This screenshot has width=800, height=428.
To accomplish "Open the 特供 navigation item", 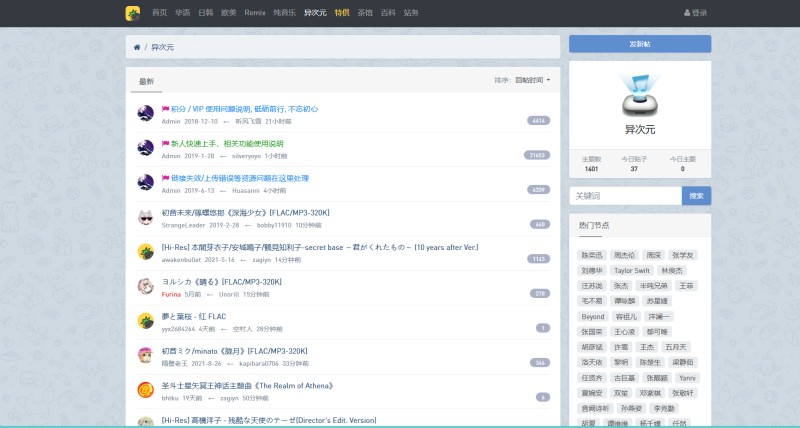I will [x=342, y=13].
